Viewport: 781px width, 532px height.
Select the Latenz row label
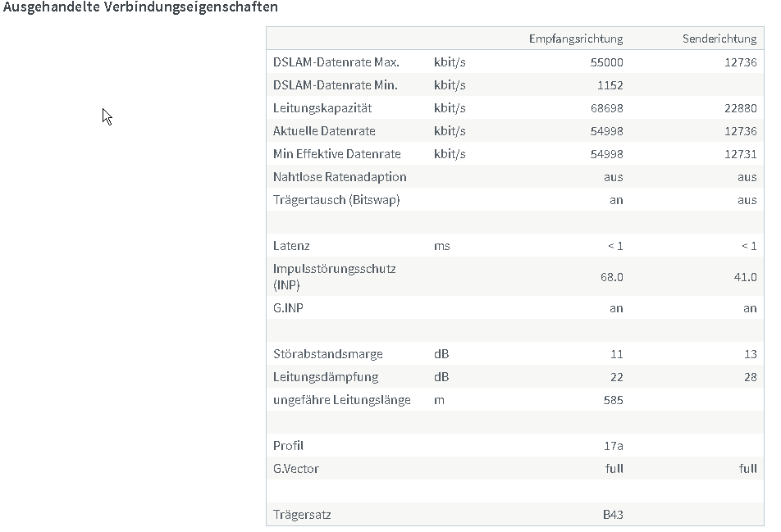click(x=291, y=246)
